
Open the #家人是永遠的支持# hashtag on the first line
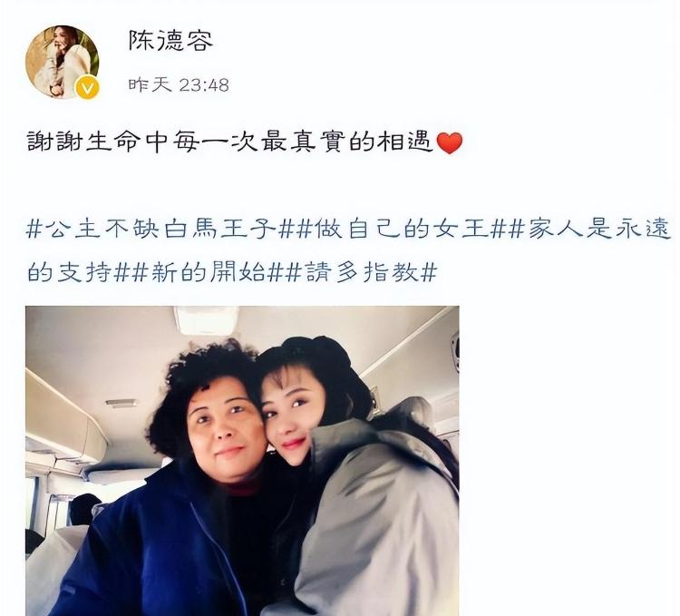point(590,229)
